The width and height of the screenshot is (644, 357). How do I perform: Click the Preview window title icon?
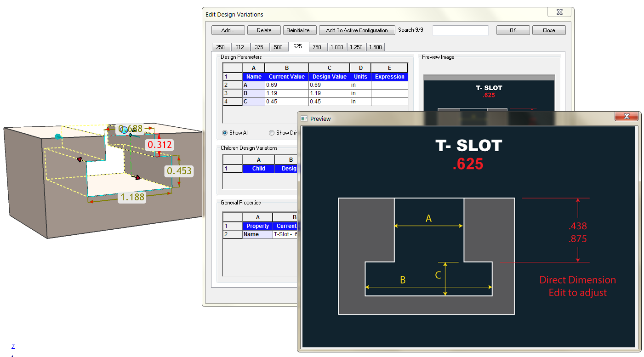tap(304, 119)
